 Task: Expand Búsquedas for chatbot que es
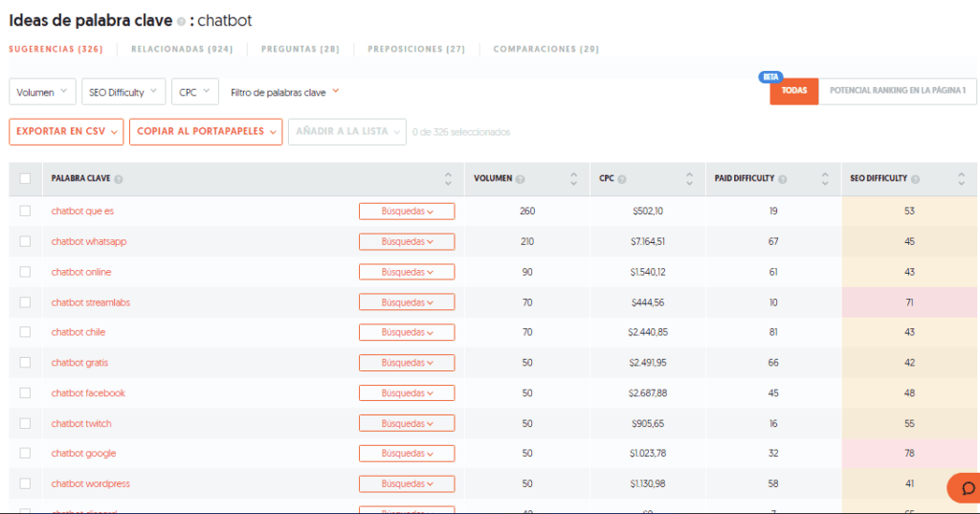point(407,212)
